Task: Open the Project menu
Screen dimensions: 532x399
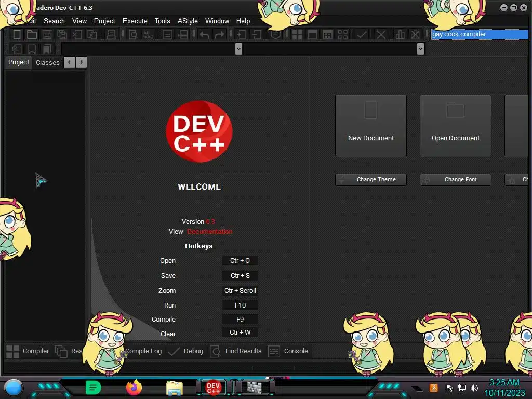Action: pyautogui.click(x=104, y=21)
